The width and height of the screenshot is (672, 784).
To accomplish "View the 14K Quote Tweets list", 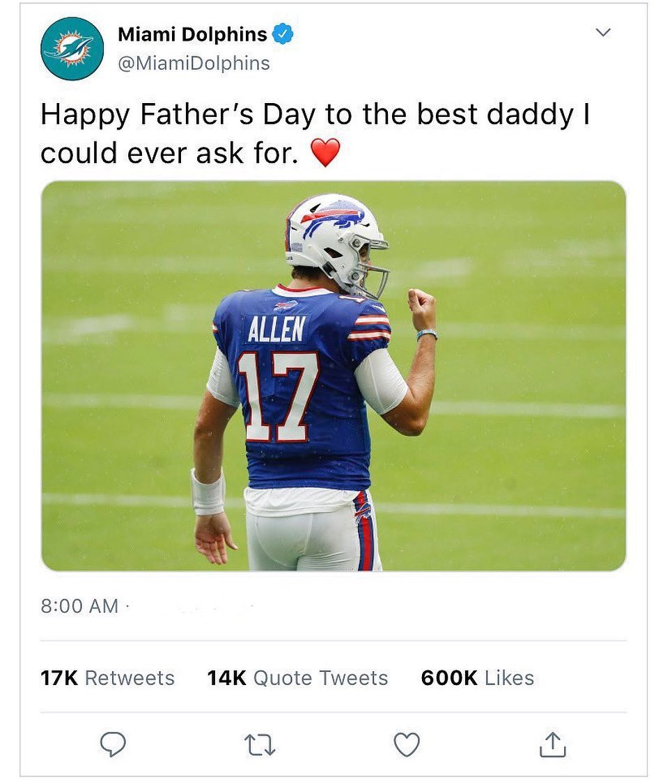I will (x=297, y=677).
